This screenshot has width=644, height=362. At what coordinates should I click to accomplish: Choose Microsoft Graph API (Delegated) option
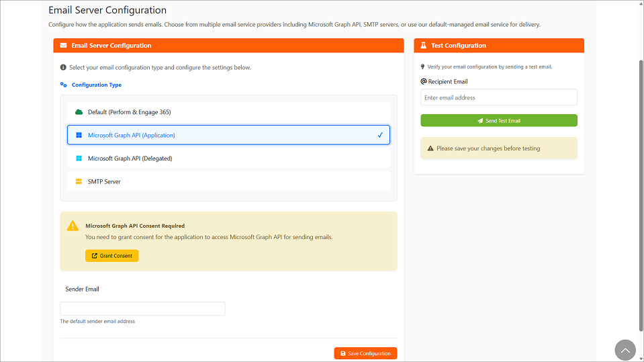(228, 159)
